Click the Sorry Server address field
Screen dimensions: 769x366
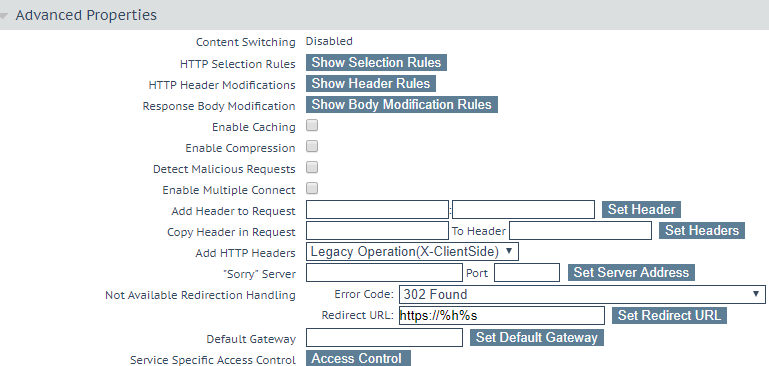384,273
